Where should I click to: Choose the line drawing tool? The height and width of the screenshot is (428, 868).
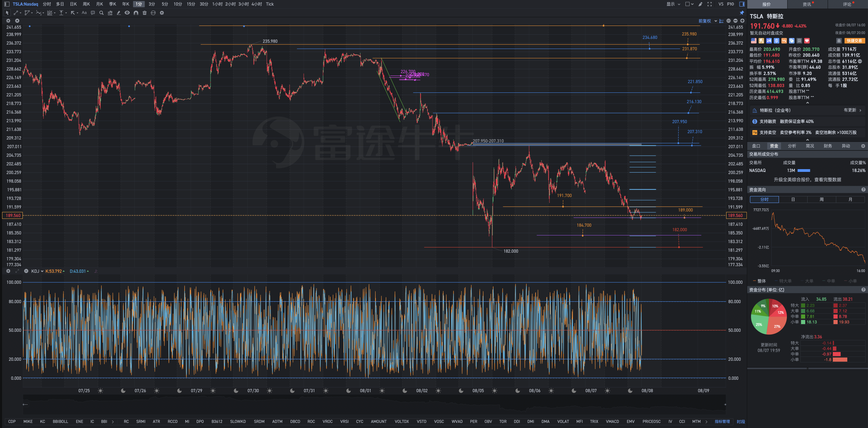tap(16, 13)
